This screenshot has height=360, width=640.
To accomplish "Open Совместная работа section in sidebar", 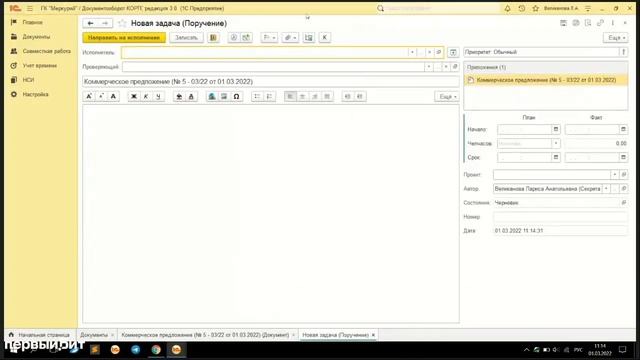I will click(41, 51).
